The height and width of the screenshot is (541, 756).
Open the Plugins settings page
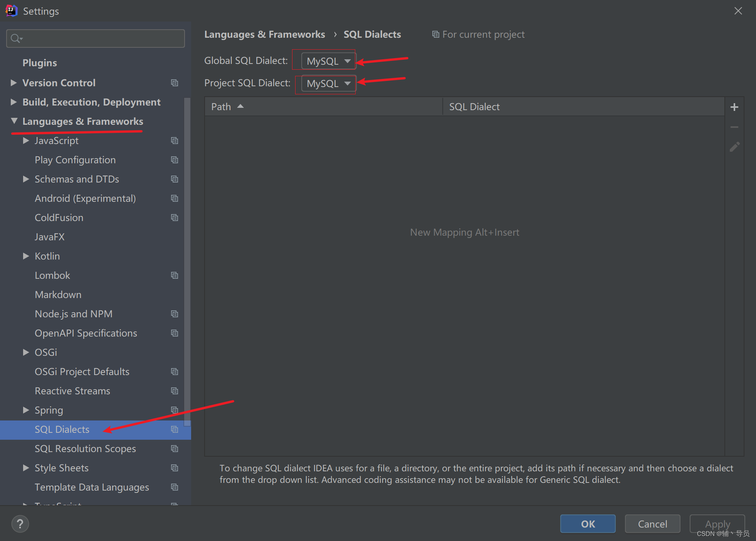40,63
